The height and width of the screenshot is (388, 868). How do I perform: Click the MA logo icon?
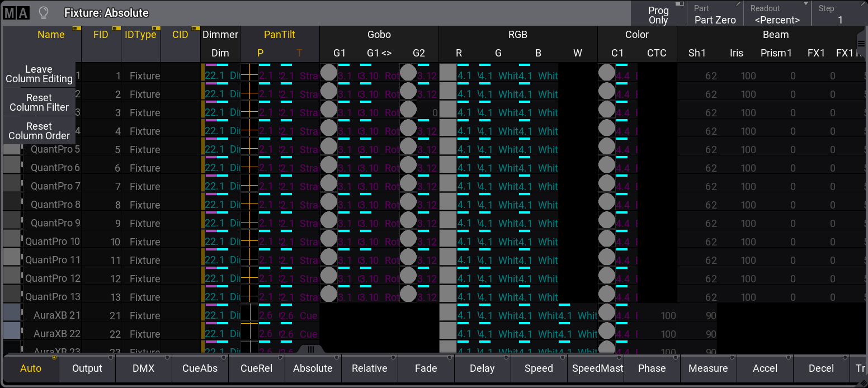[16, 13]
